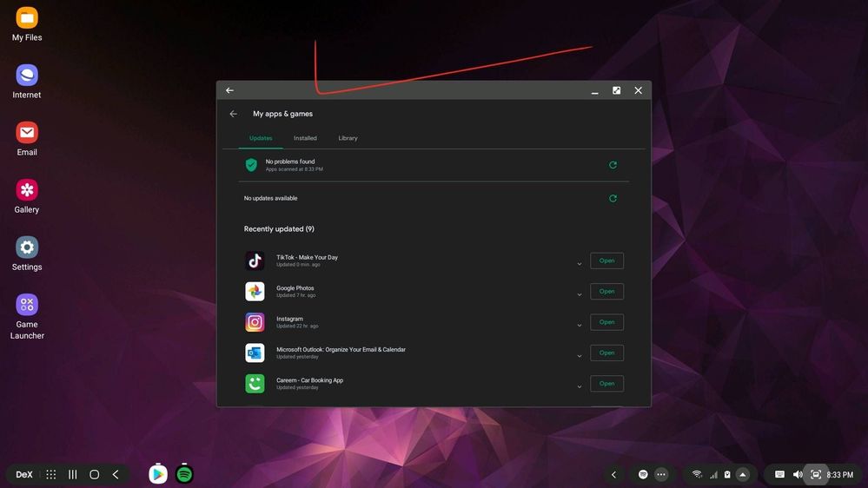Click the Play Protect shield icon
The height and width of the screenshot is (488, 868).
251,165
